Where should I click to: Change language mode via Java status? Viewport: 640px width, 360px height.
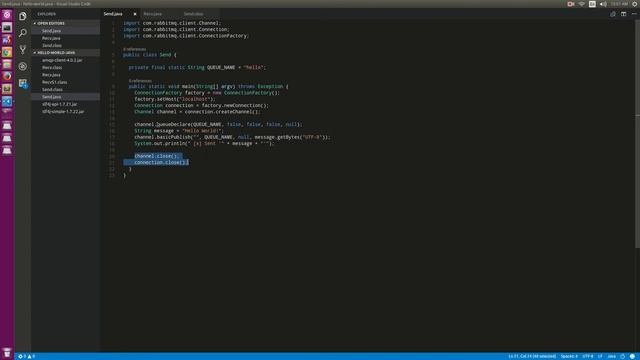coord(611,356)
